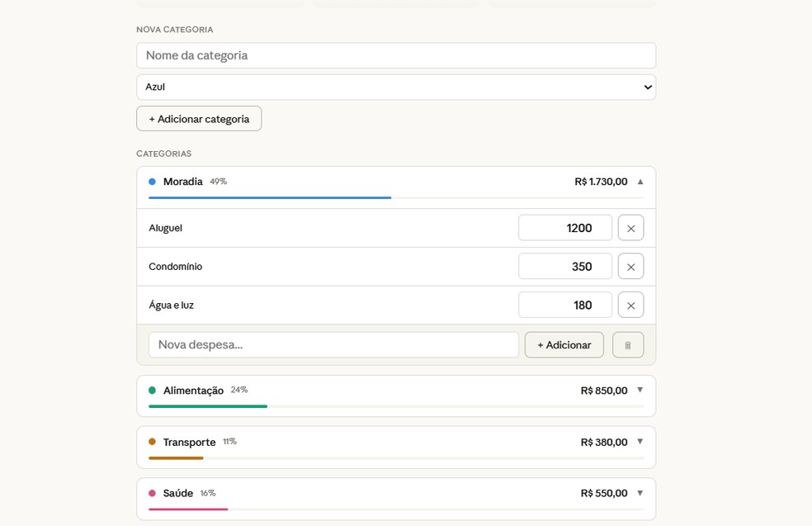Image resolution: width=812 pixels, height=526 pixels.
Task: Remove the Aluguel expense with X icon
Action: pyautogui.click(x=630, y=228)
